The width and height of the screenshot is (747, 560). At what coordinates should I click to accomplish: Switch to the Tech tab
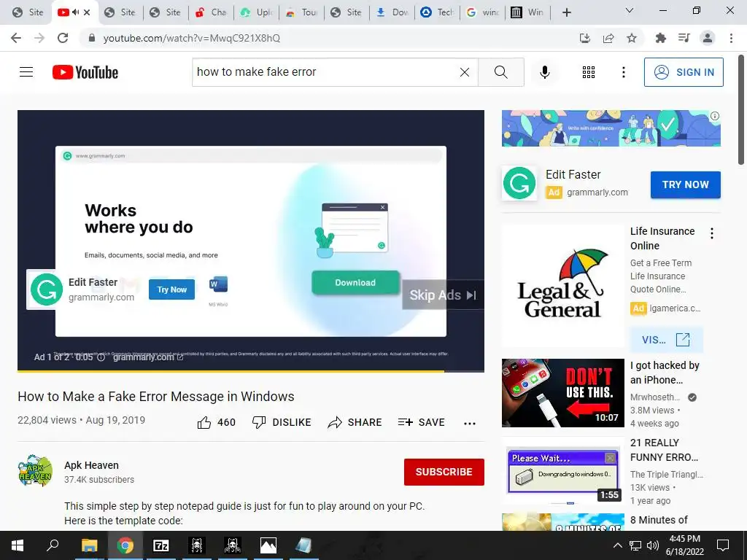(438, 12)
